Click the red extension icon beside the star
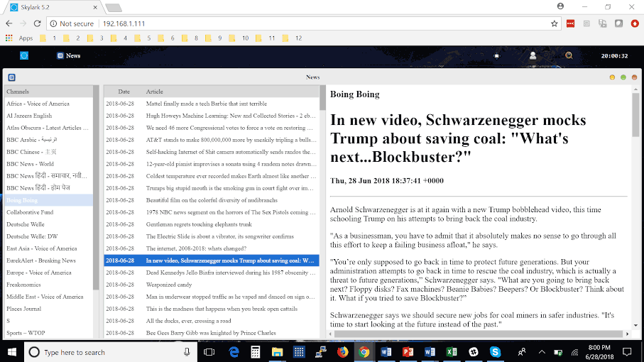This screenshot has width=644, height=362. pyautogui.click(x=570, y=24)
